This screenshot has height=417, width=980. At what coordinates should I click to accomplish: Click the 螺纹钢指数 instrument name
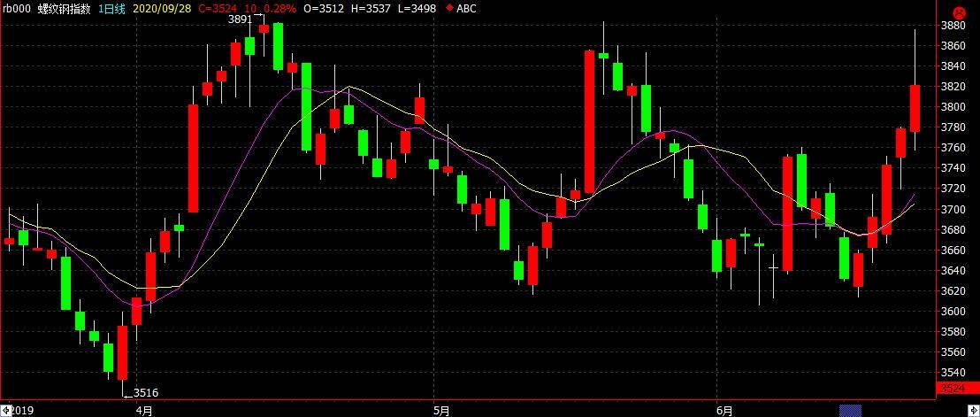click(x=65, y=9)
